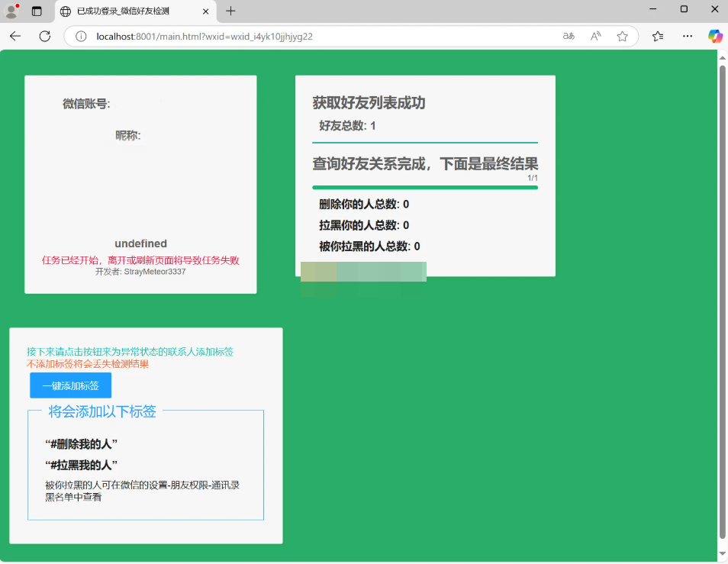
Task: Go back to the previous page
Action: click(x=16, y=36)
